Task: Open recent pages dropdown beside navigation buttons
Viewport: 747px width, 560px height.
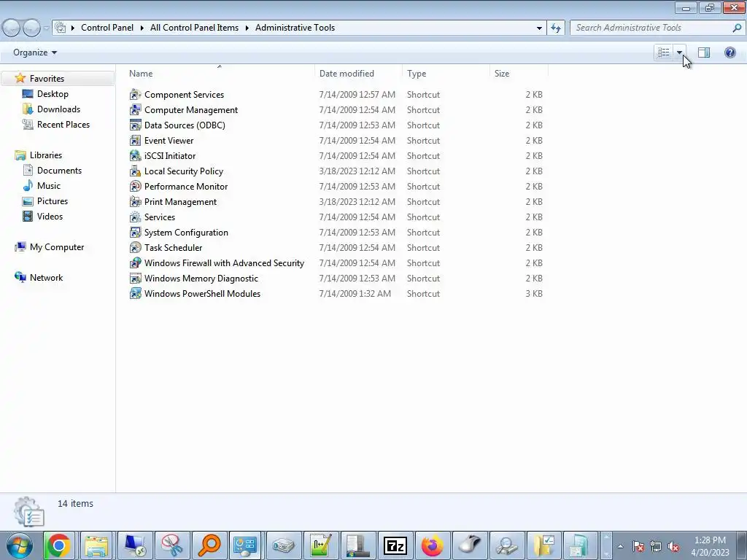Action: point(46,28)
